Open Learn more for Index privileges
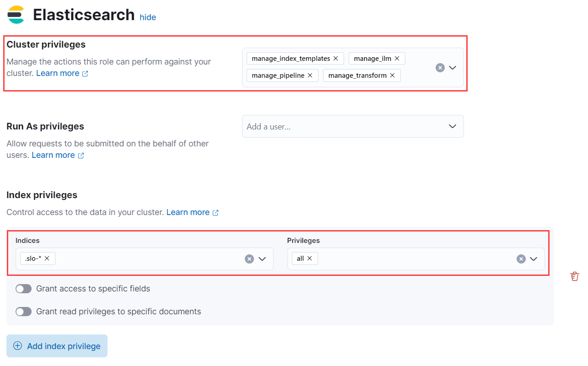This screenshot has width=588, height=366. (188, 212)
